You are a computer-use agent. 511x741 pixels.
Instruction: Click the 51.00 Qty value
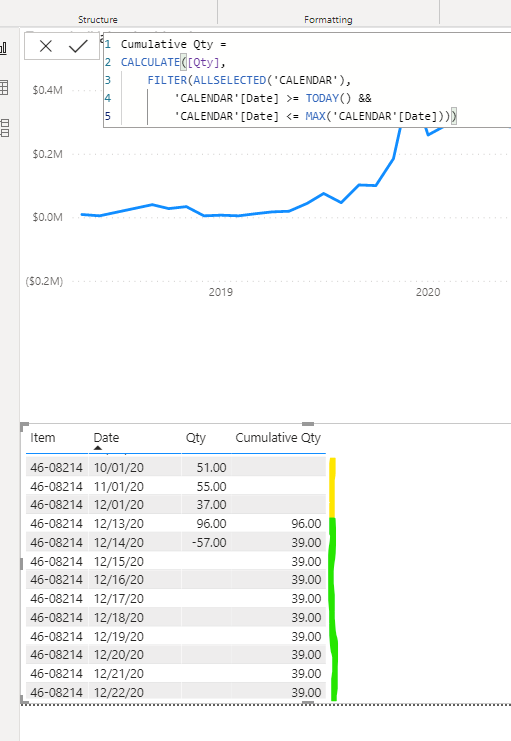coord(211,467)
